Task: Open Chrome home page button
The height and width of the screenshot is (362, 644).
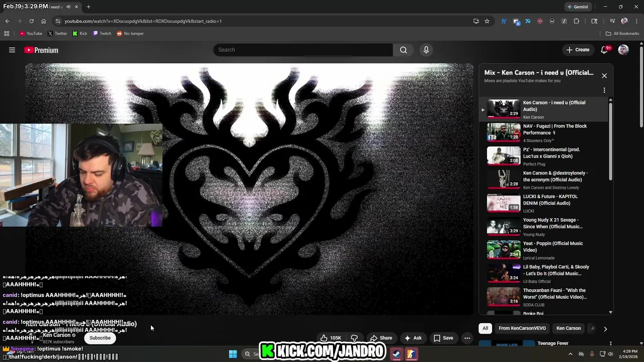Action: pyautogui.click(x=43, y=21)
